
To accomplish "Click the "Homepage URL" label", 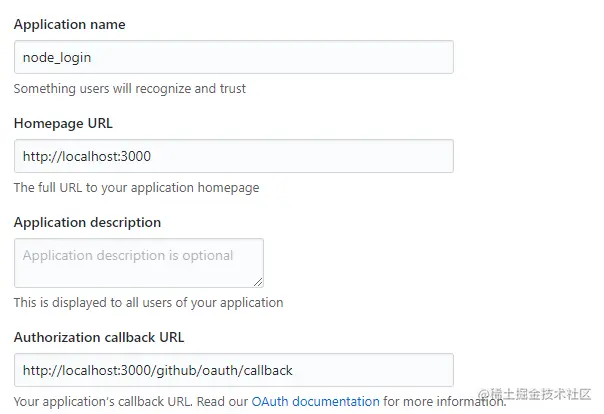I will click(63, 123).
